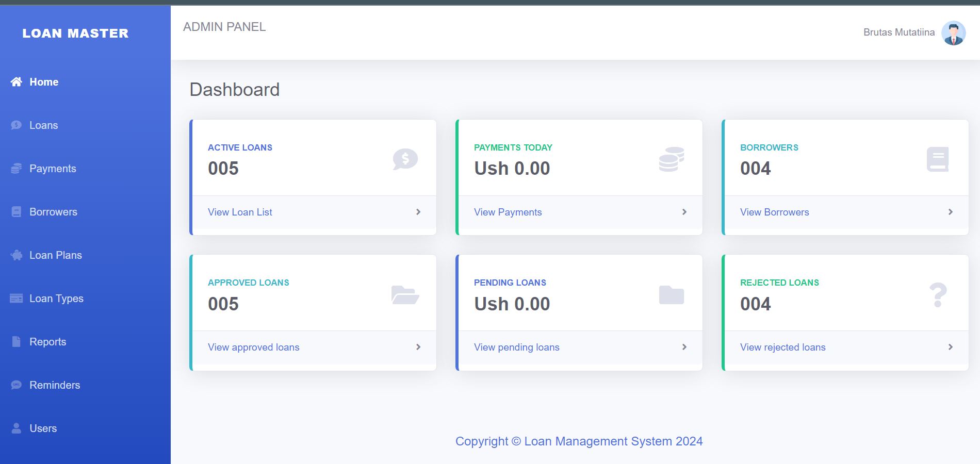Open the Borrowers menu item
Viewport: 980px width, 464px height.
click(53, 212)
